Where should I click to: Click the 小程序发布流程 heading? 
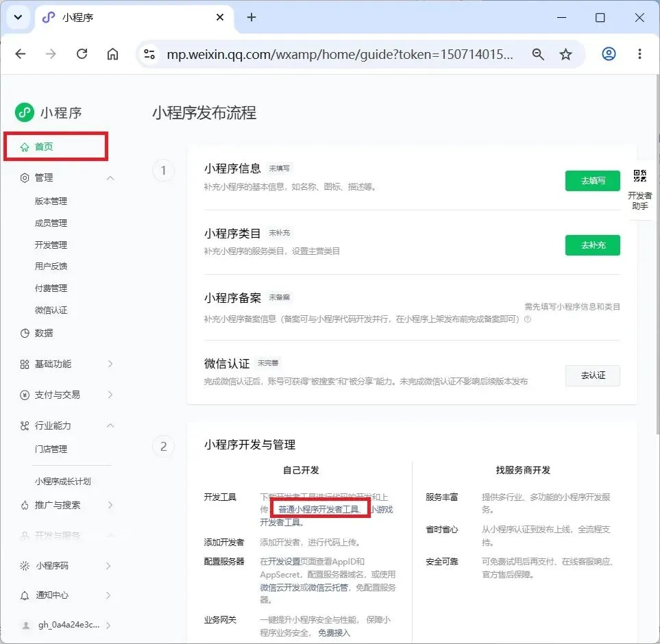coord(204,113)
